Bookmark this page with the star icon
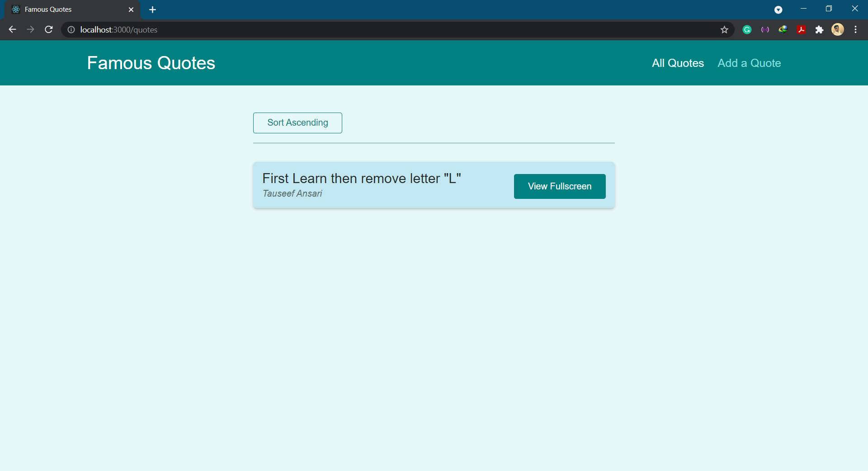This screenshot has height=471, width=868. point(724,30)
